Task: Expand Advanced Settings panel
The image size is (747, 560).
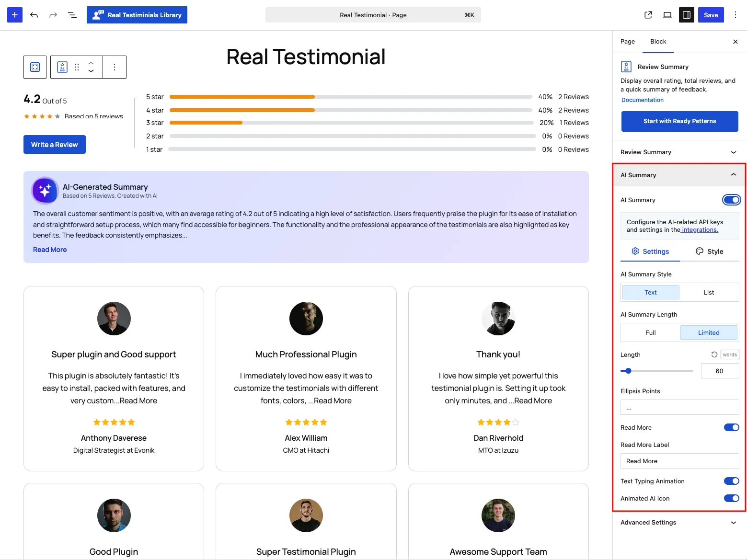Action: tap(679, 523)
